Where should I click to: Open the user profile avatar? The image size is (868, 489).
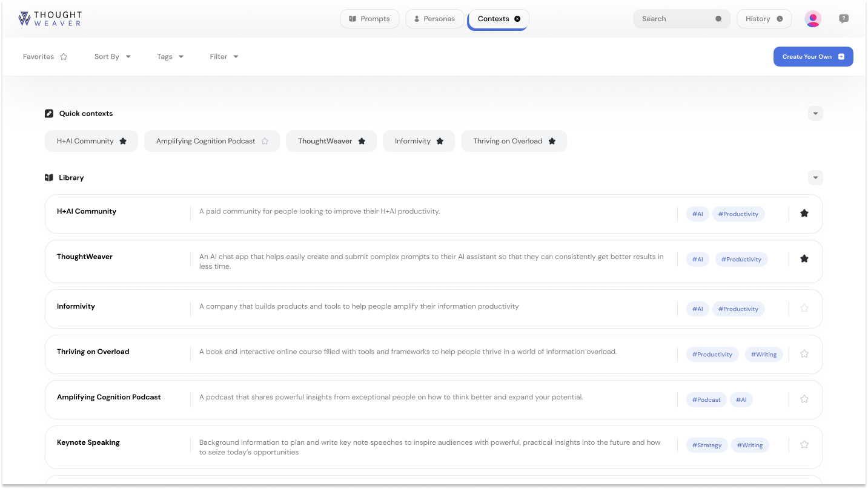(813, 19)
